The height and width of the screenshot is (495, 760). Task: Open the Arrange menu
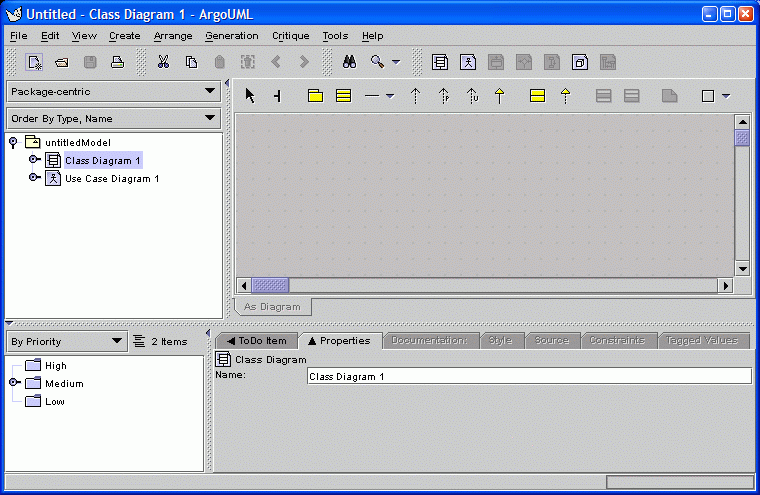pyautogui.click(x=173, y=36)
